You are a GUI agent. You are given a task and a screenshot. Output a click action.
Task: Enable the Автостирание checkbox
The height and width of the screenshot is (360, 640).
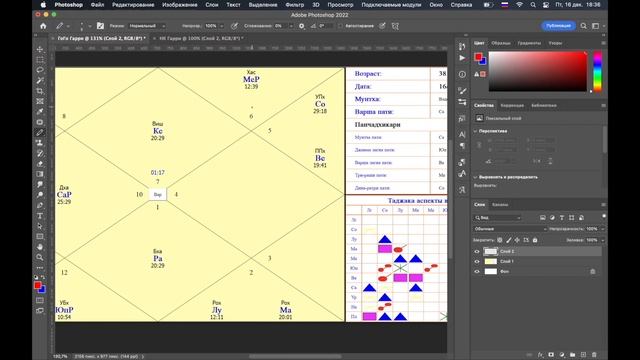(x=340, y=26)
